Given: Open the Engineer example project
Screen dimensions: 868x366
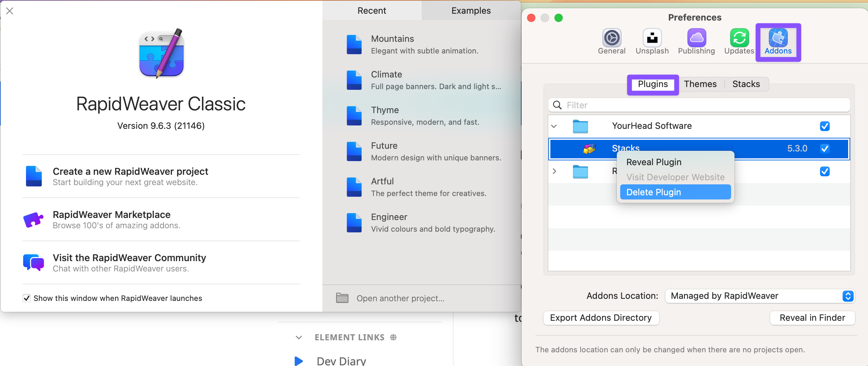Looking at the screenshot, I should point(422,223).
